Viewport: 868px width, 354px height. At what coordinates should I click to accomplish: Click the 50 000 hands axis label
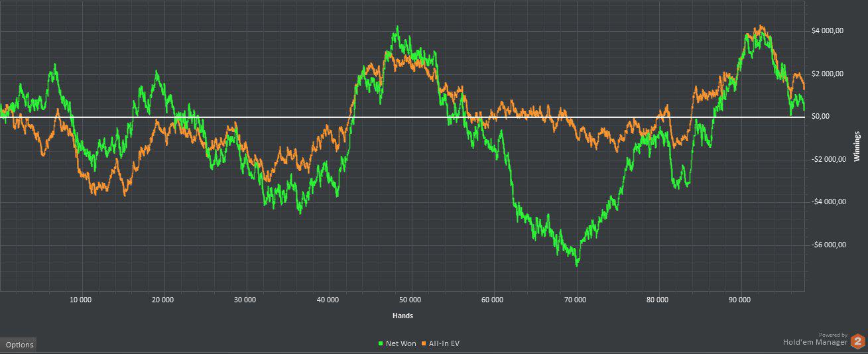tap(410, 300)
